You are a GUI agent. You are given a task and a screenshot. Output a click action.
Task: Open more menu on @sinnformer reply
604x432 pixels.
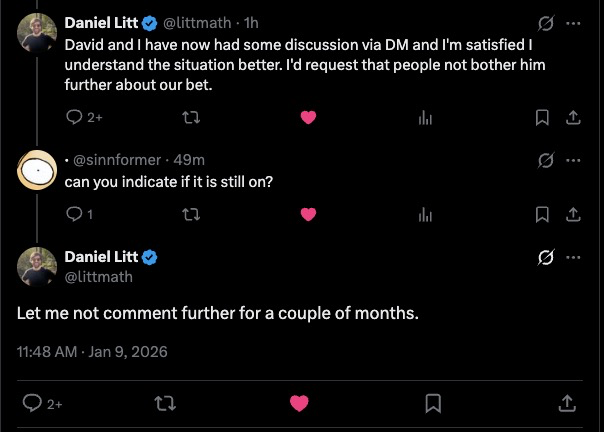pos(573,160)
